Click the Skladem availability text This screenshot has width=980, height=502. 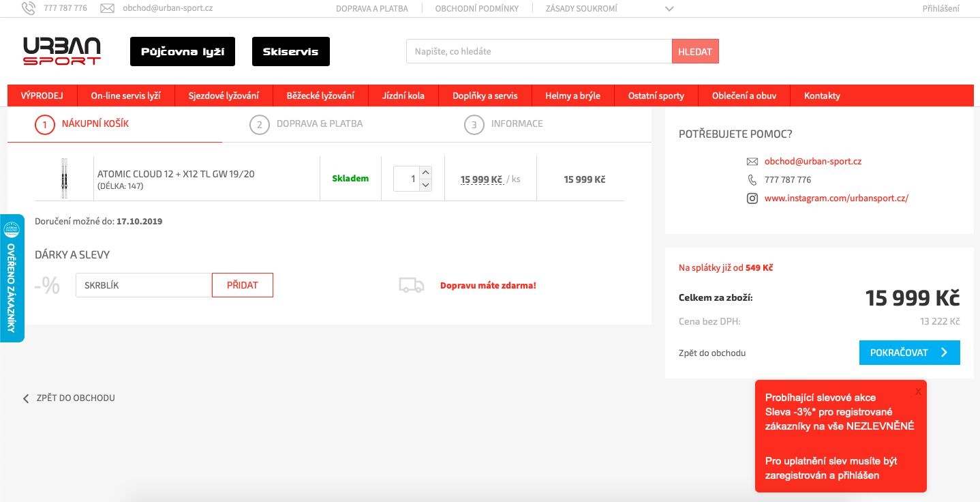pyautogui.click(x=350, y=179)
